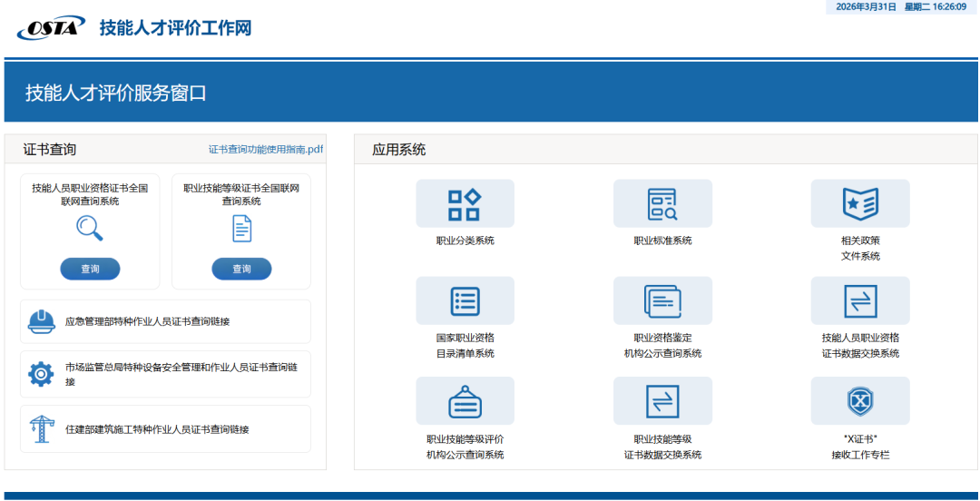The image size is (980, 501).
Task: Click the magnifier icon for 职业资格证书查询
Action: coord(90,229)
